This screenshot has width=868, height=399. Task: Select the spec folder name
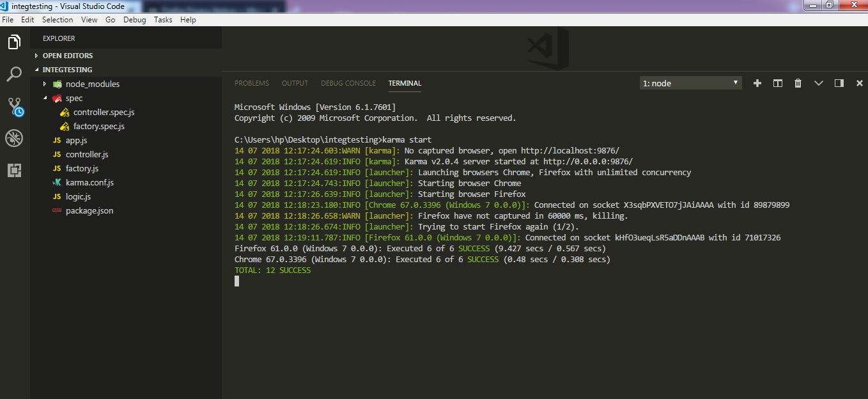(x=74, y=98)
